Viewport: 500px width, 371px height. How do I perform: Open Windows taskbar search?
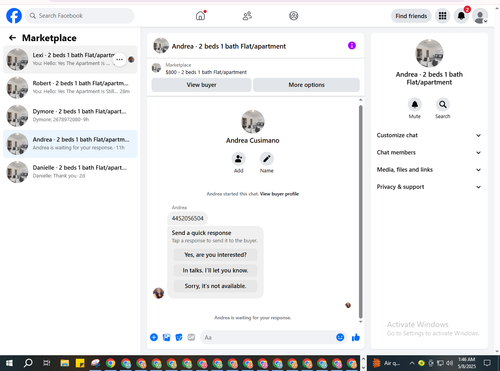(28, 363)
